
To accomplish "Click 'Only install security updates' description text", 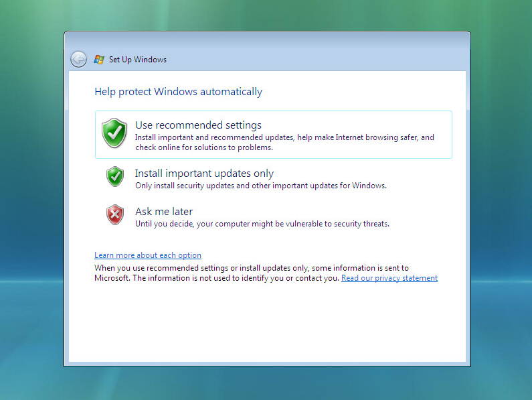I will tap(261, 186).
